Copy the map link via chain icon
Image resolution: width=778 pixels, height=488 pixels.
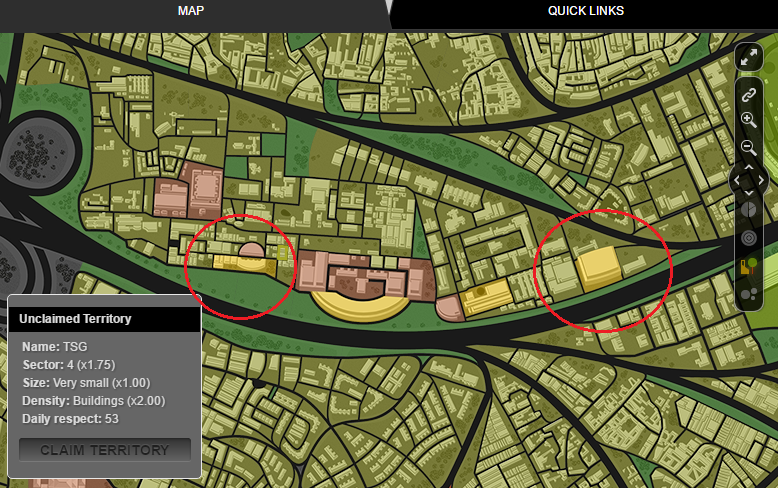click(749, 95)
